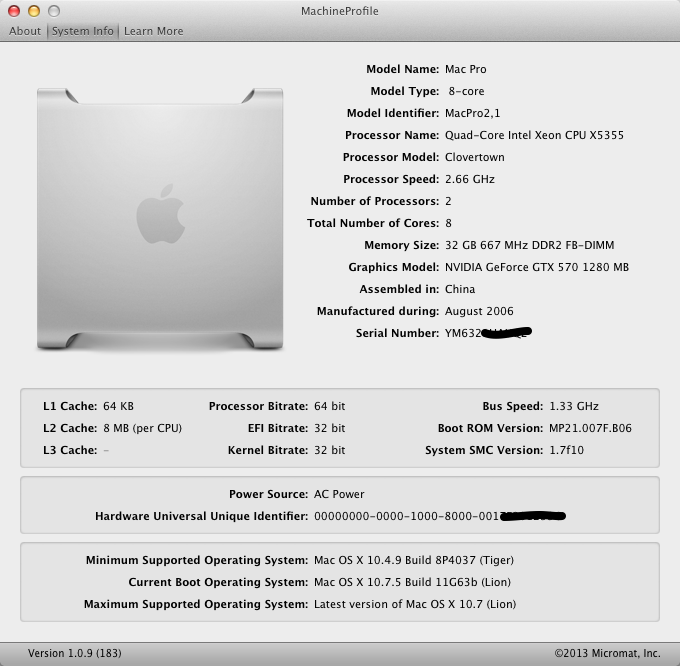Select L1 Cache value 64 KB
Viewport: 680px width, 666px height.
118,406
